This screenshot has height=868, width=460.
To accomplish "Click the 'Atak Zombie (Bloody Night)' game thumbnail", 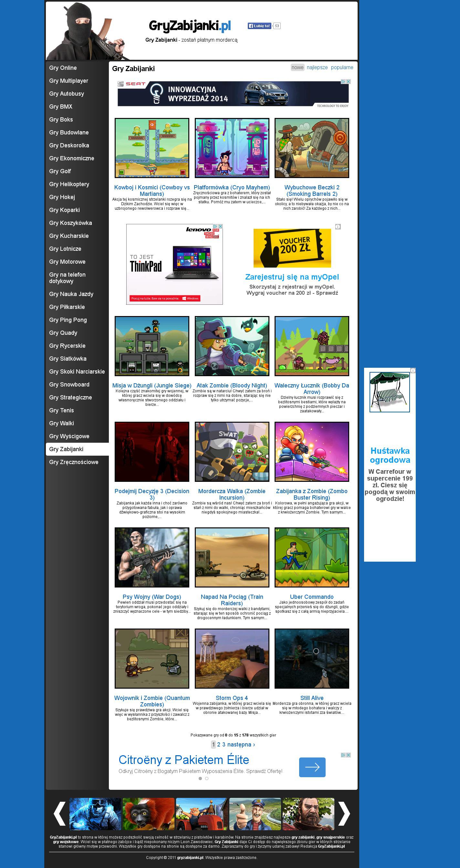I will [x=232, y=346].
